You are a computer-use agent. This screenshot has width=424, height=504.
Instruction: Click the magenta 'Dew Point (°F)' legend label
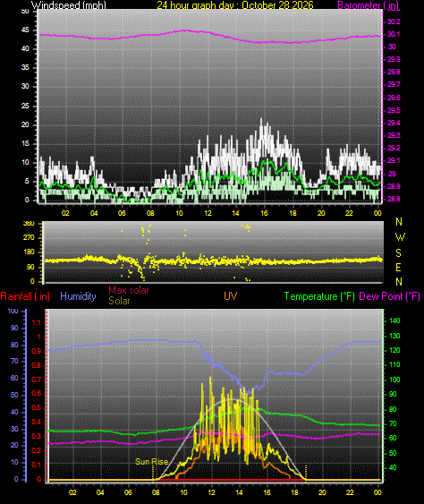tap(390, 296)
